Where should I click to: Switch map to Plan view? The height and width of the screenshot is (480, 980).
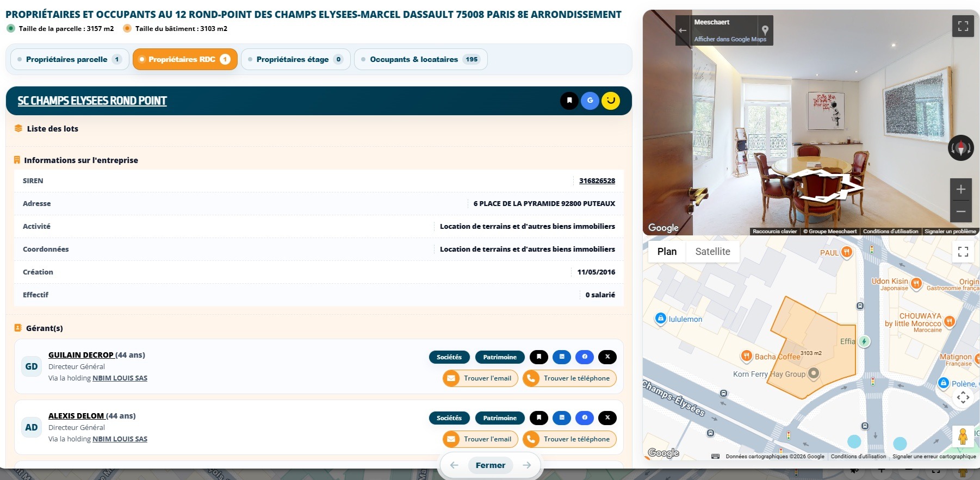pos(667,252)
